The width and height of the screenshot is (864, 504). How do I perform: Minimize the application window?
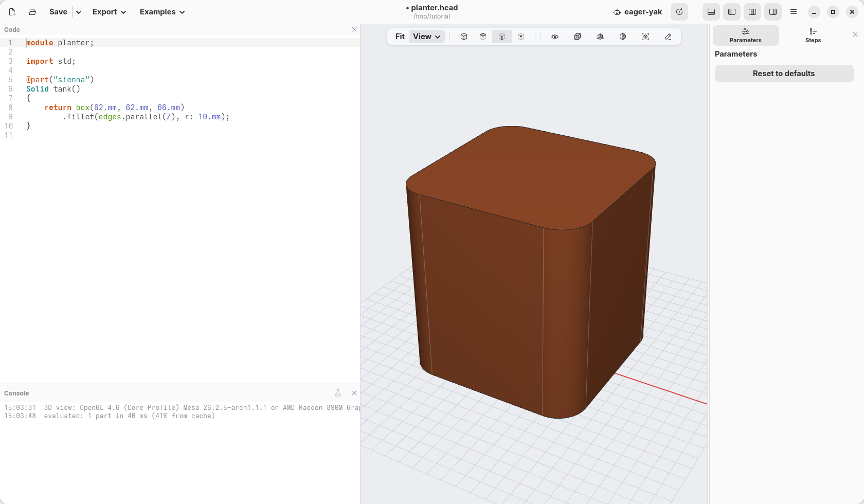814,12
